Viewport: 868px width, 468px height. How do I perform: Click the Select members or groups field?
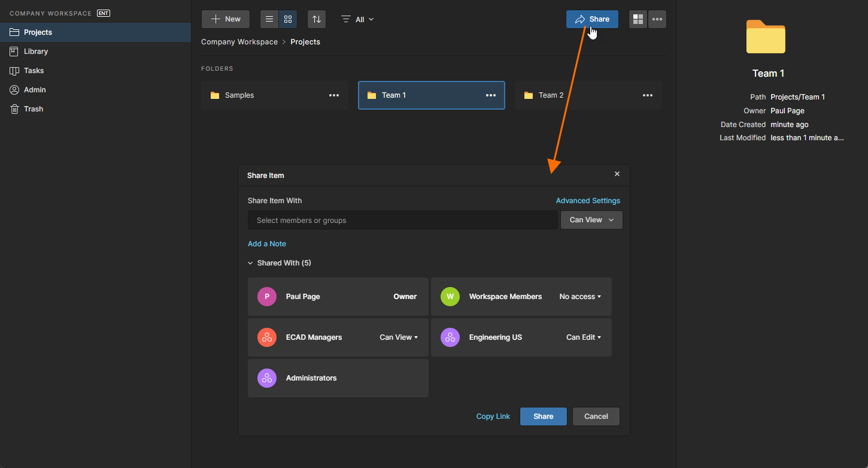click(402, 220)
